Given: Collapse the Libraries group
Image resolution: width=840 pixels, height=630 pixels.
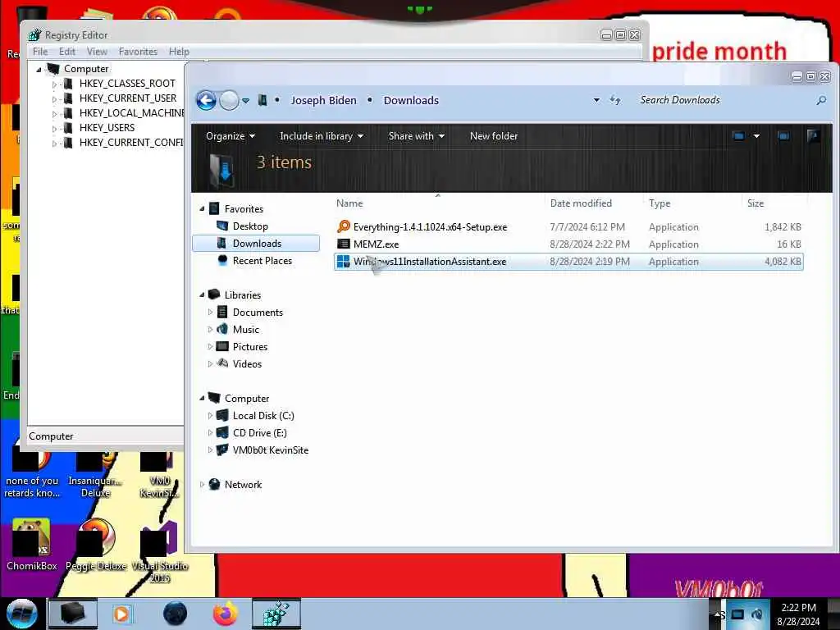Looking at the screenshot, I should coord(202,294).
